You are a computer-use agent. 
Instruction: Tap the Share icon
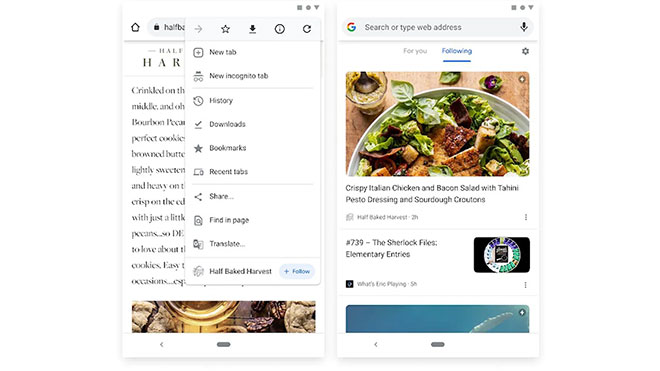click(x=198, y=197)
